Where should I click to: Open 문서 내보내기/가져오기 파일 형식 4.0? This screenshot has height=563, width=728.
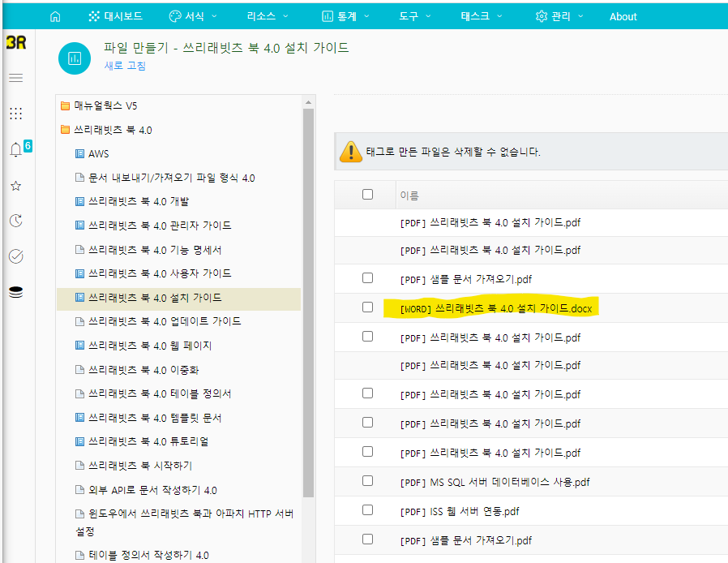[172, 178]
